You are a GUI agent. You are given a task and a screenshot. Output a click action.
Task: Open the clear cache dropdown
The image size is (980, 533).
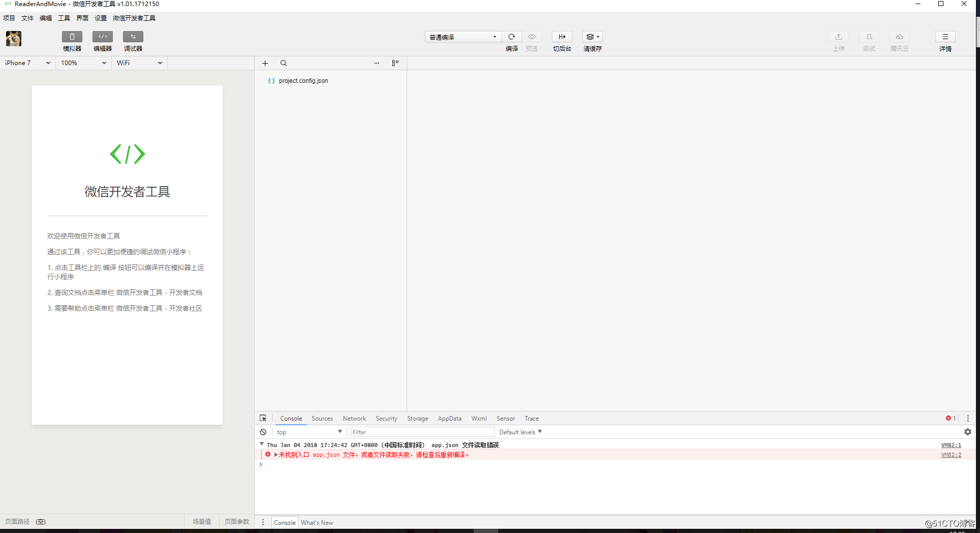coord(593,37)
